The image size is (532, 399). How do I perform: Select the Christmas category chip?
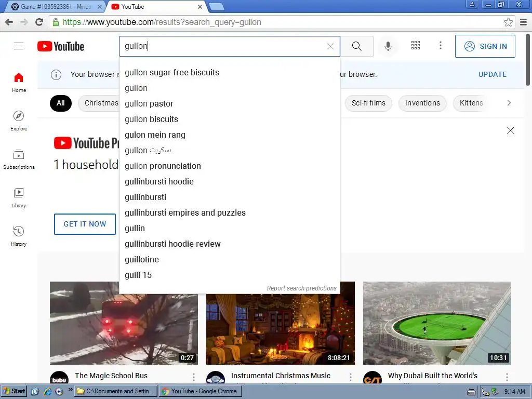(99, 103)
